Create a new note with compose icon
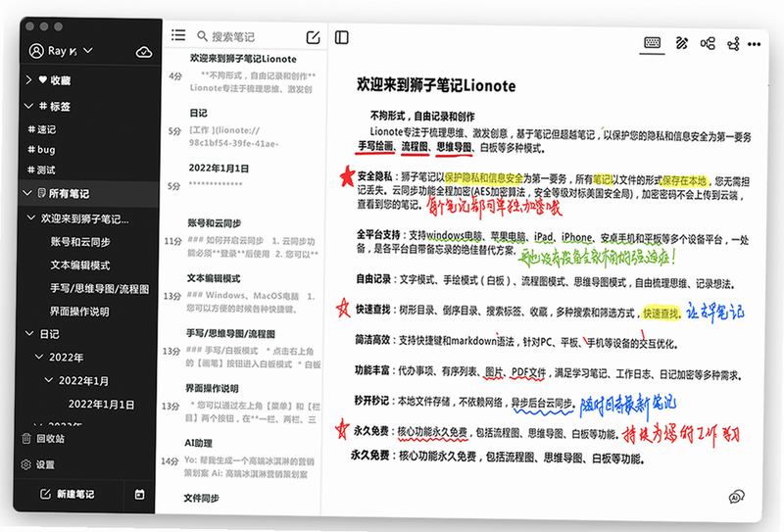 (313, 37)
